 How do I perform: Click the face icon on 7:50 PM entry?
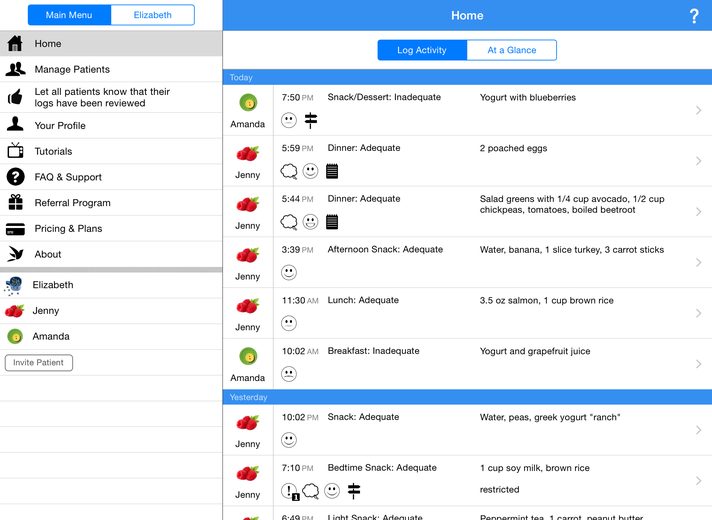click(x=289, y=120)
